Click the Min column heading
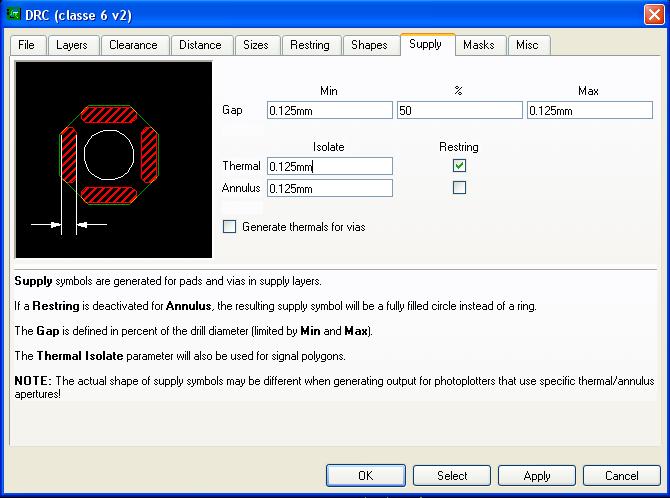670x498 pixels. pos(329,91)
